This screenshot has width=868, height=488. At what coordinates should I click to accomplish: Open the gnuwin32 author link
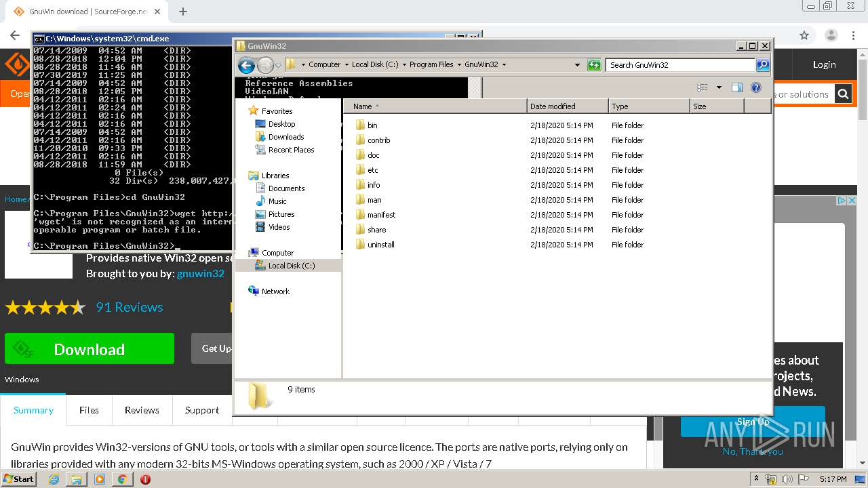(x=201, y=274)
